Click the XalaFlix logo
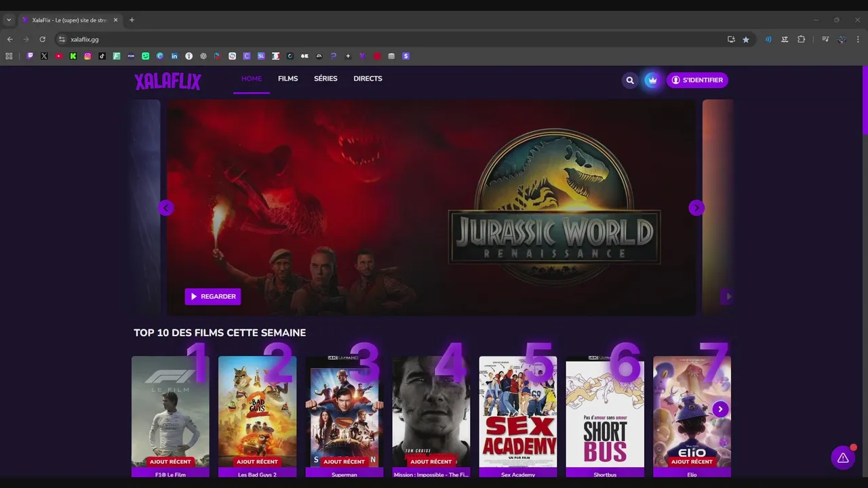 [x=167, y=81]
